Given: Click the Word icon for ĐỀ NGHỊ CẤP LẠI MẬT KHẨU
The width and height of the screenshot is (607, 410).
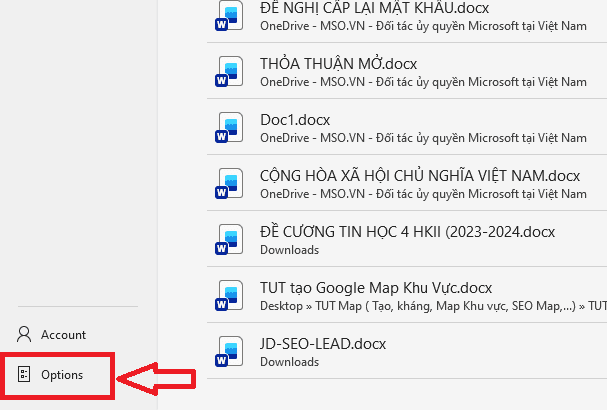Looking at the screenshot, I should point(229,16).
